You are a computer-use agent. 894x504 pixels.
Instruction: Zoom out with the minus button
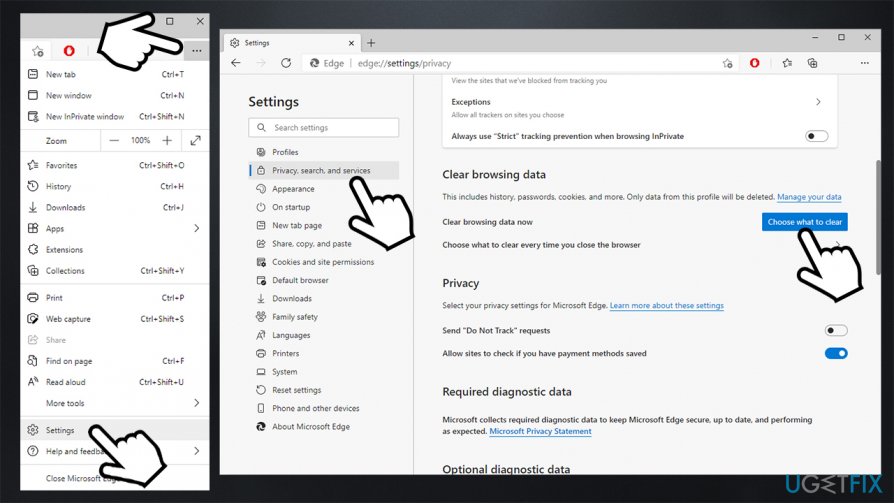click(114, 140)
